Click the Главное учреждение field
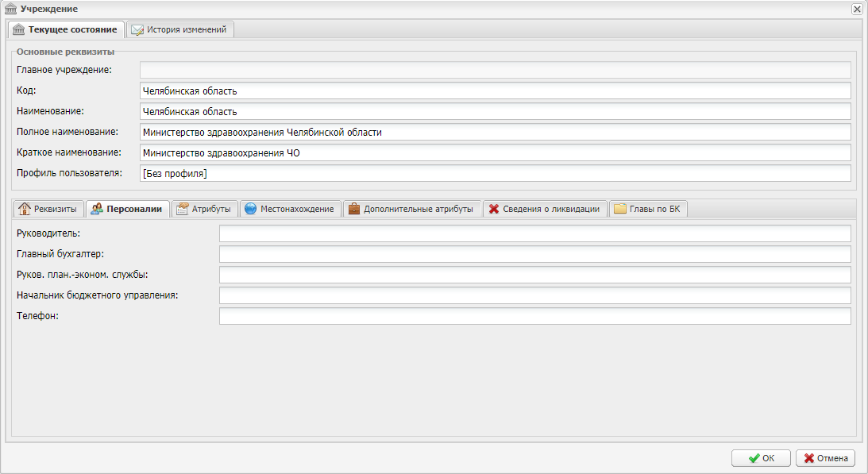Screen dimensions: 868x474 [495, 70]
